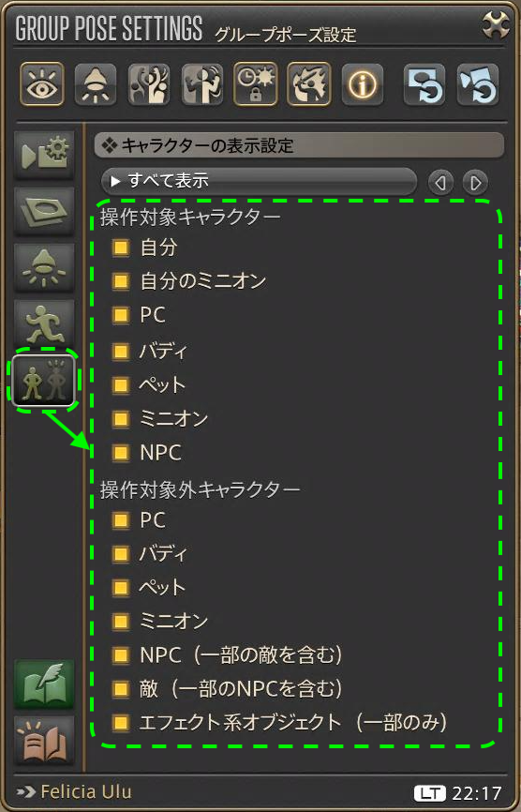Open the orange open-book icon at bottom
The image size is (521, 812).
[x=44, y=741]
